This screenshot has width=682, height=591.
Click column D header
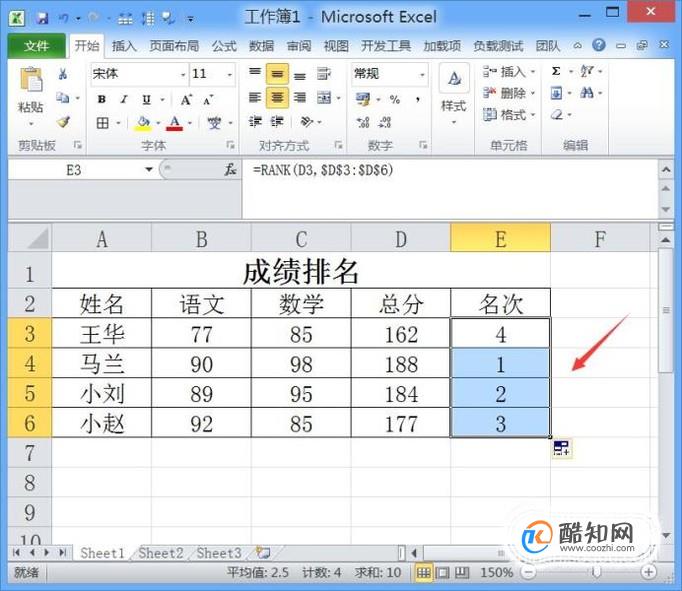401,238
